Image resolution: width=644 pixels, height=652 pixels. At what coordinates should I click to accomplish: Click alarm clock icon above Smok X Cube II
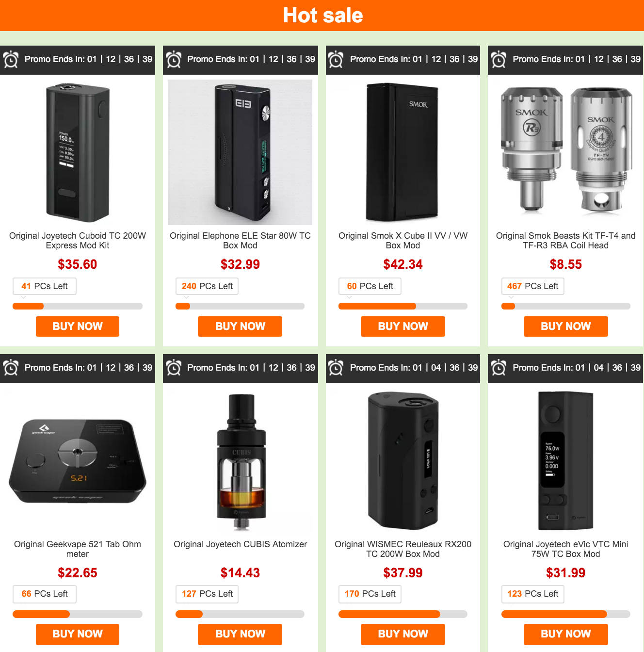tap(336, 59)
